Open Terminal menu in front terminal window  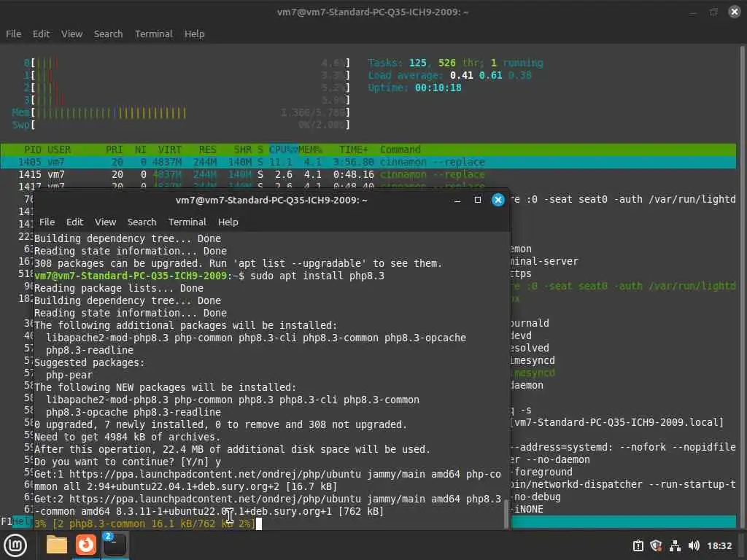[x=187, y=222]
